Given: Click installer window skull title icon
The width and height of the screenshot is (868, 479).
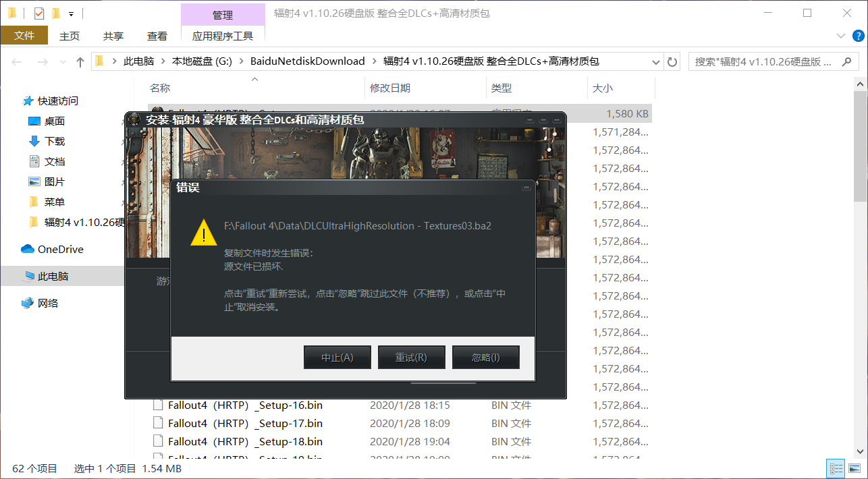Looking at the screenshot, I should tap(135, 119).
